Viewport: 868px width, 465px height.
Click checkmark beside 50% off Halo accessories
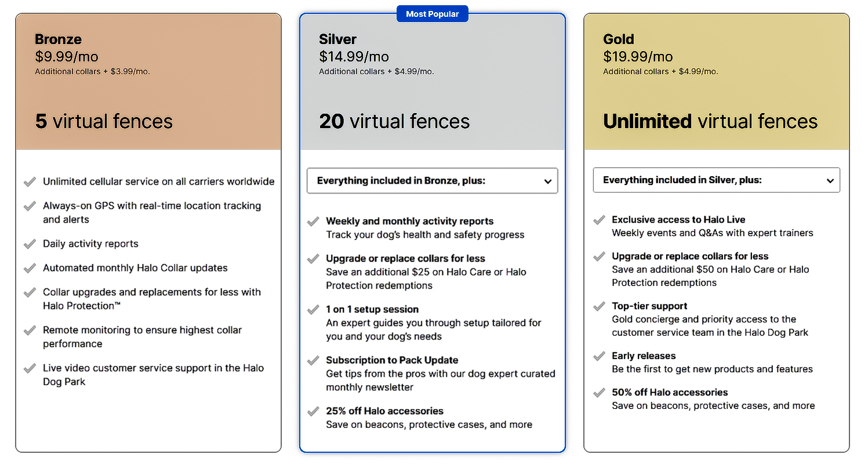tap(599, 393)
